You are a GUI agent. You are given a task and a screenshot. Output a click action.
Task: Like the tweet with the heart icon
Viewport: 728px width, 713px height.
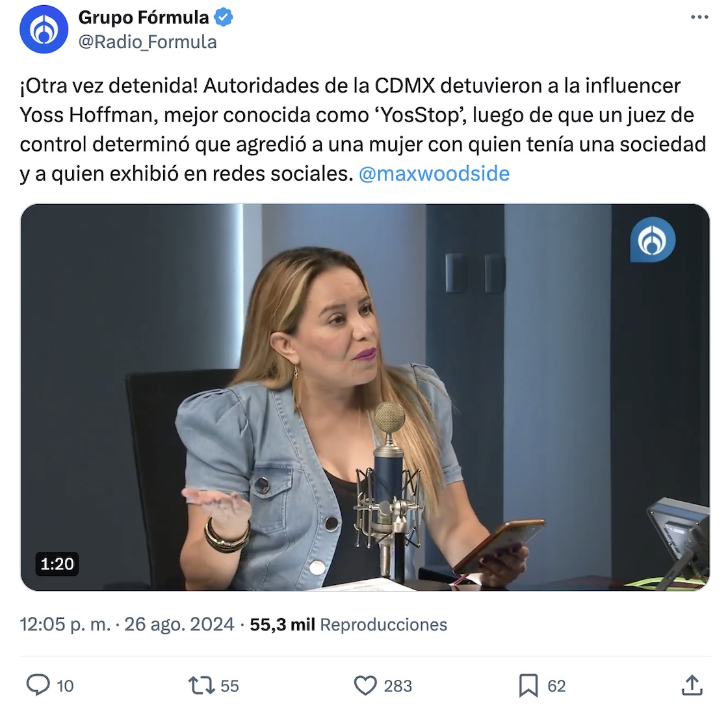(x=365, y=686)
